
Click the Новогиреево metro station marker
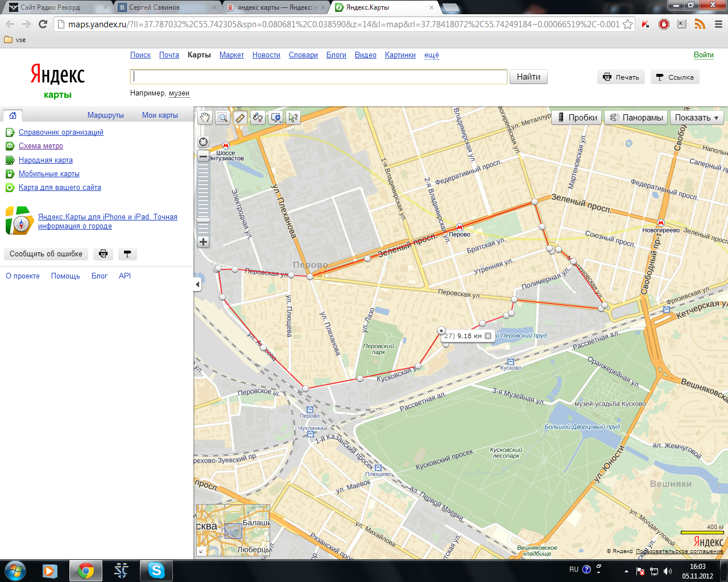click(x=660, y=223)
